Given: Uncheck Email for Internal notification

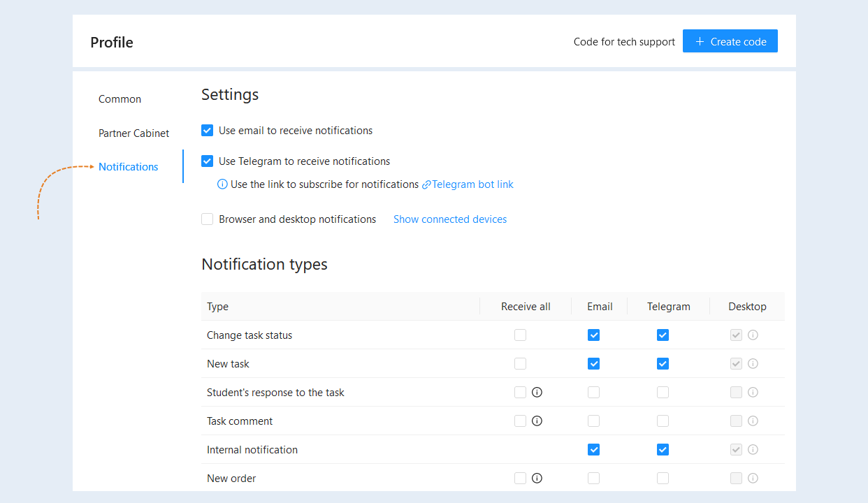Looking at the screenshot, I should [593, 450].
